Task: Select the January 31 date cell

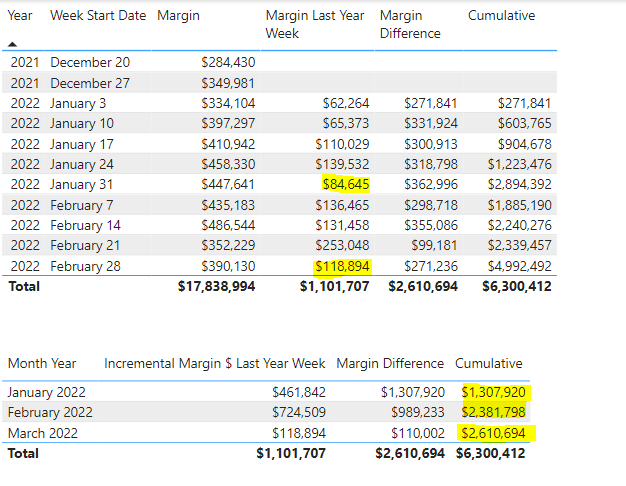Action: pyautogui.click(x=81, y=184)
